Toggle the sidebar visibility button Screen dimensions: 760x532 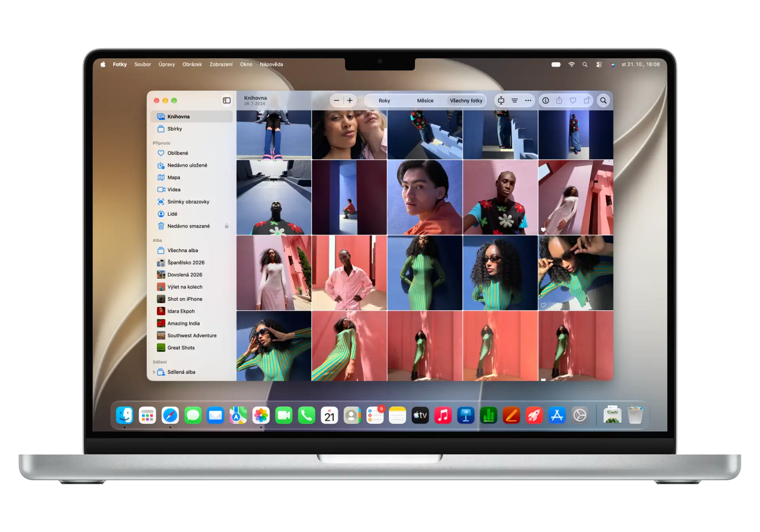point(226,101)
